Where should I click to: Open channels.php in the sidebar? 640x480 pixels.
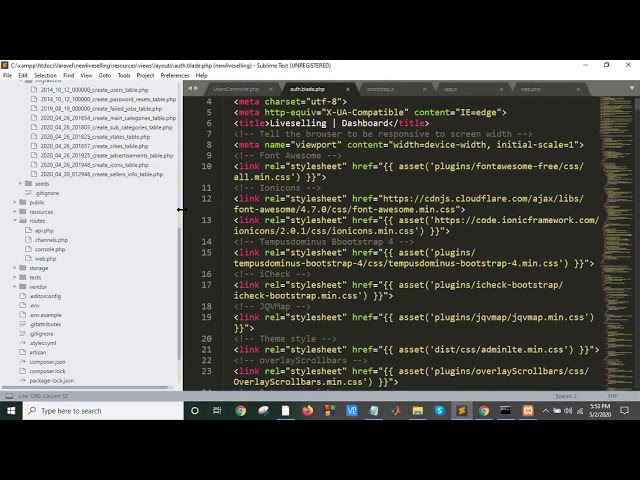point(51,240)
